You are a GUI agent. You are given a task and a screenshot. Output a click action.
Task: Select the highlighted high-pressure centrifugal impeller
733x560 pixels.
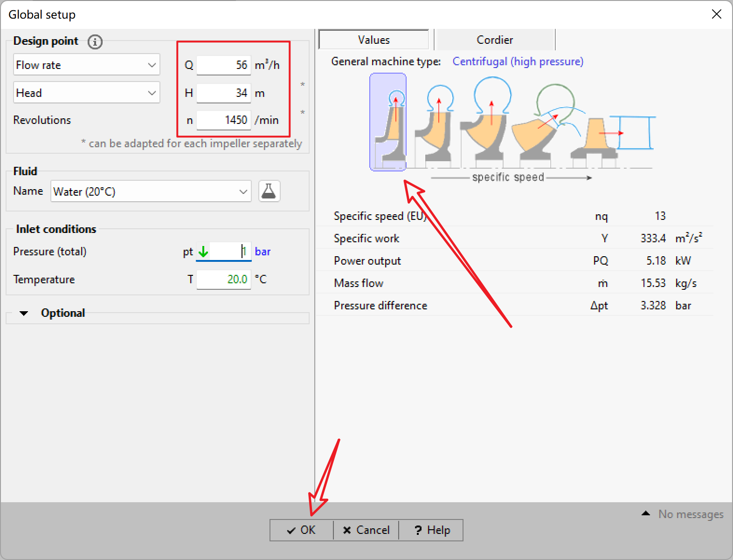point(388,122)
